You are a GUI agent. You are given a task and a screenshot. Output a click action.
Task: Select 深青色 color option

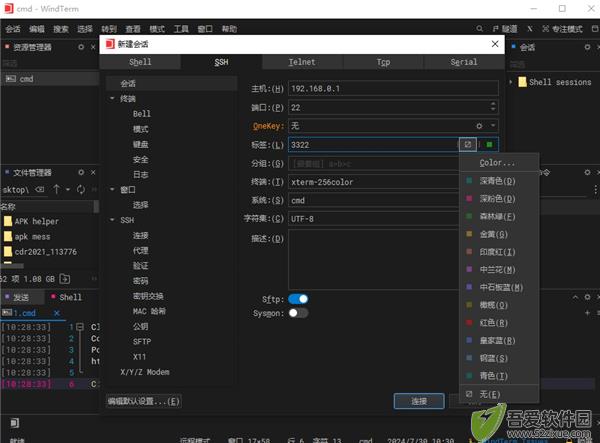click(499, 181)
